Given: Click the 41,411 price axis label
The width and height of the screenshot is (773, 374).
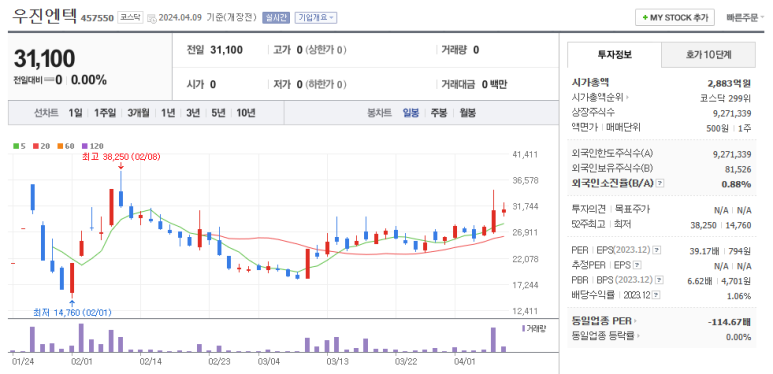Looking at the screenshot, I should [525, 154].
